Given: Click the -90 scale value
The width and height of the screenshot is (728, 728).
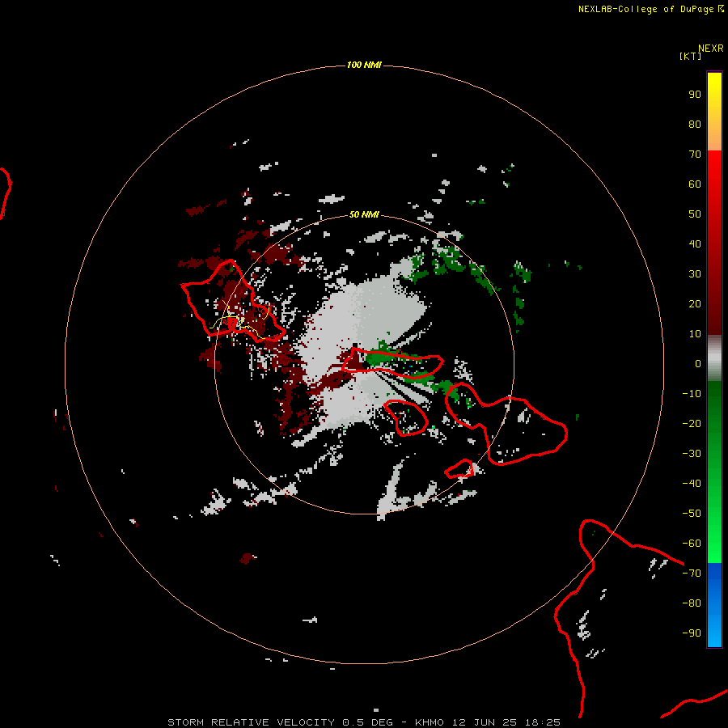Looking at the screenshot, I should (692, 633).
